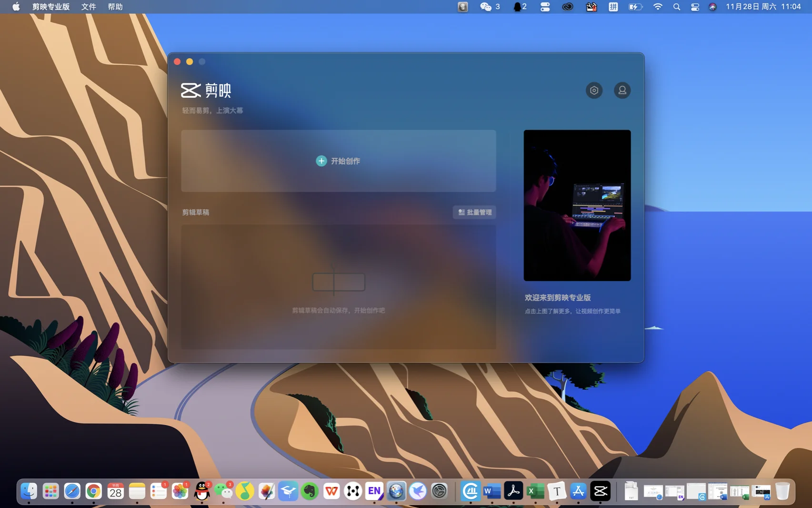Open Finder from the Dock
Image resolution: width=812 pixels, height=508 pixels.
point(29,491)
